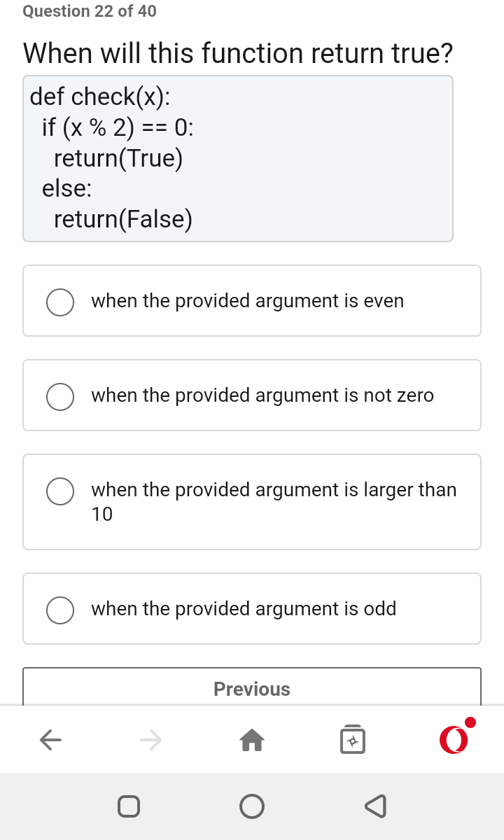Image resolution: width=504 pixels, height=840 pixels.
Task: Tap the 'when the provided argument is not zero' card
Action: coord(252,395)
